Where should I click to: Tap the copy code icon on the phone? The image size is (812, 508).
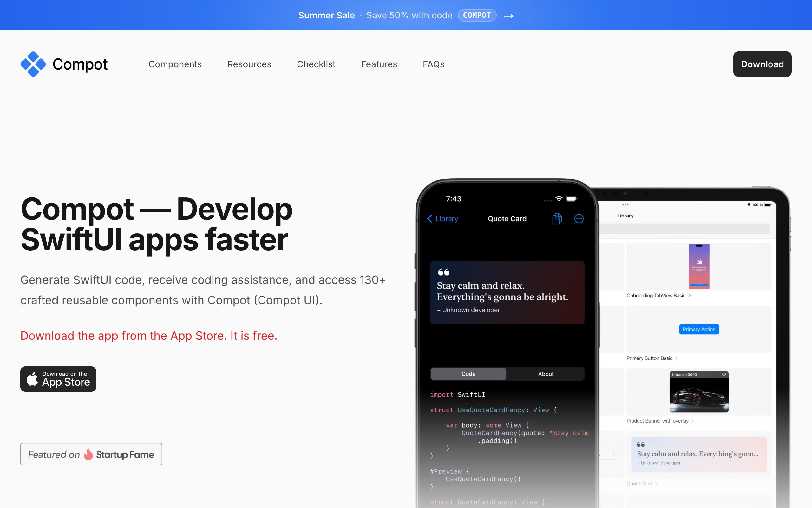point(557,219)
